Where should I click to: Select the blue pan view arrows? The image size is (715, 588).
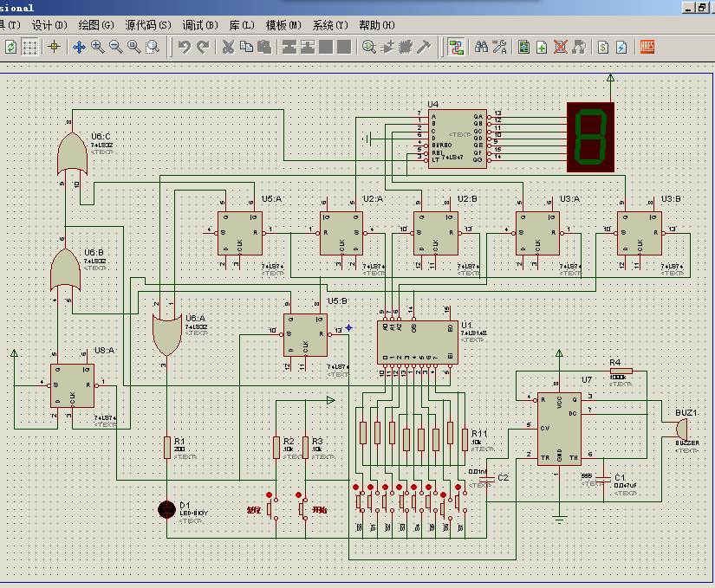point(80,47)
